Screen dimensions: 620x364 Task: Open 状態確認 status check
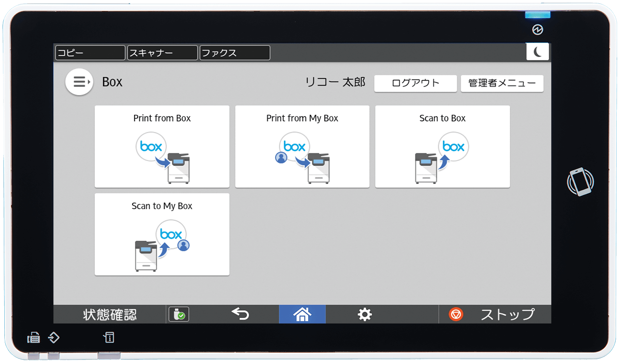[x=110, y=314]
